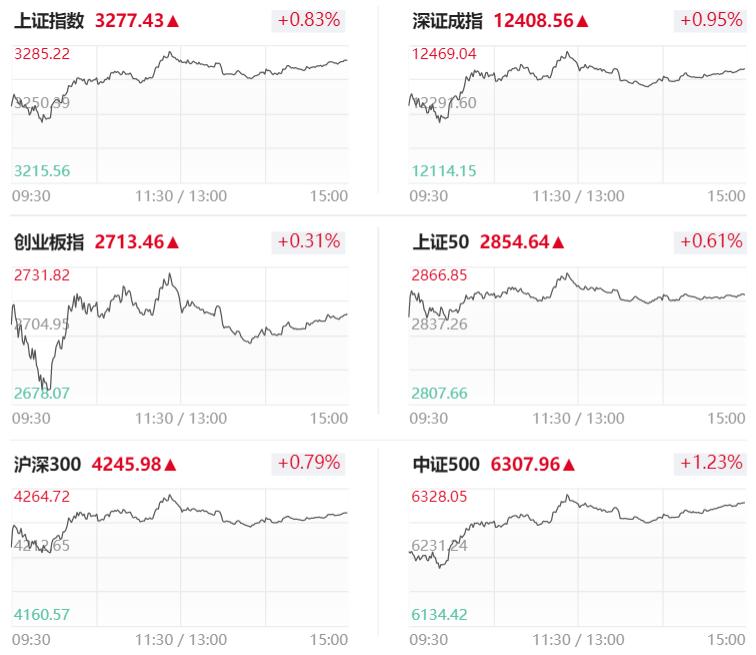Open the 深证成指 index title
Screen dimensions: 756x655
448,21
